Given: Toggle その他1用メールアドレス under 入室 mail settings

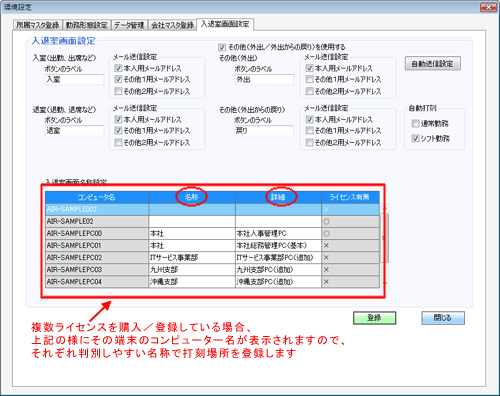Looking at the screenshot, I should [x=118, y=79].
